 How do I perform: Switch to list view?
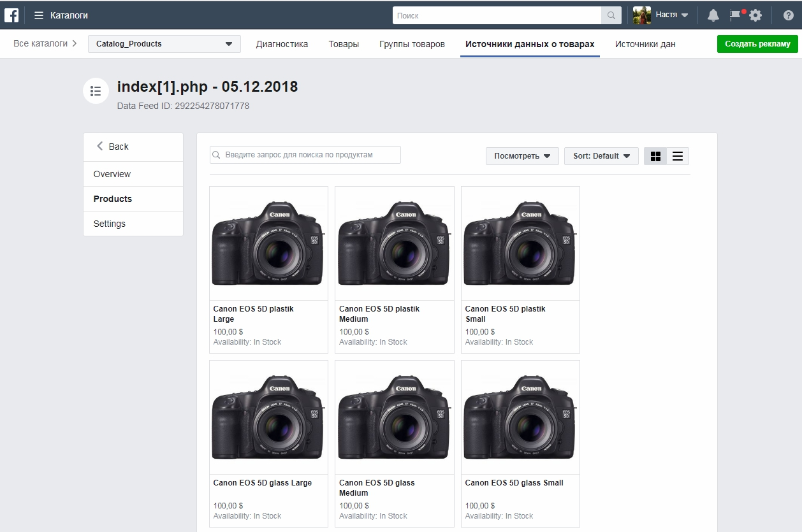(x=678, y=156)
